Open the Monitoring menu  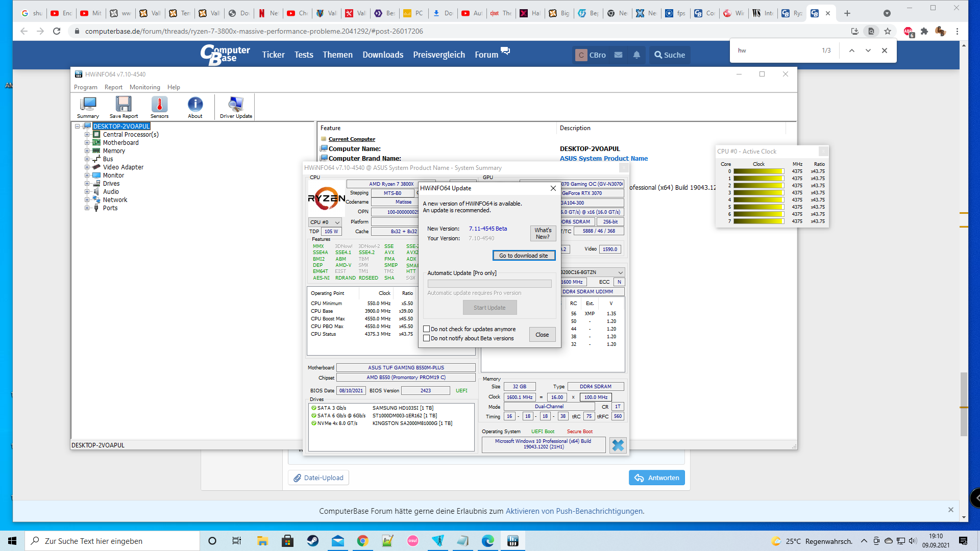point(144,87)
